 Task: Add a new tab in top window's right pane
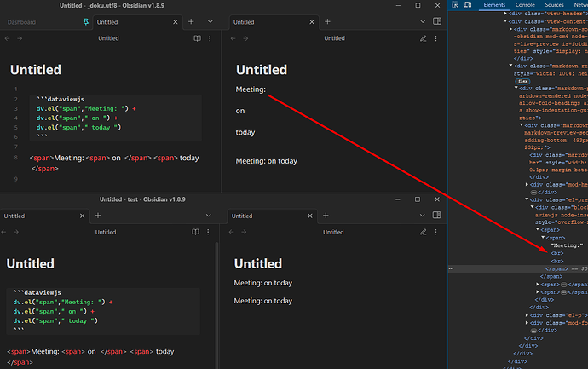pos(327,22)
